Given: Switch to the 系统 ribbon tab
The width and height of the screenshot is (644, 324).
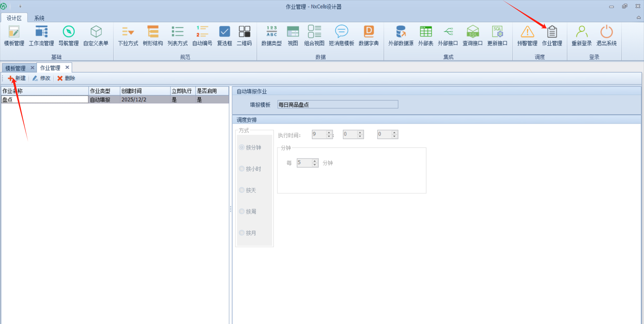Looking at the screenshot, I should (x=39, y=18).
